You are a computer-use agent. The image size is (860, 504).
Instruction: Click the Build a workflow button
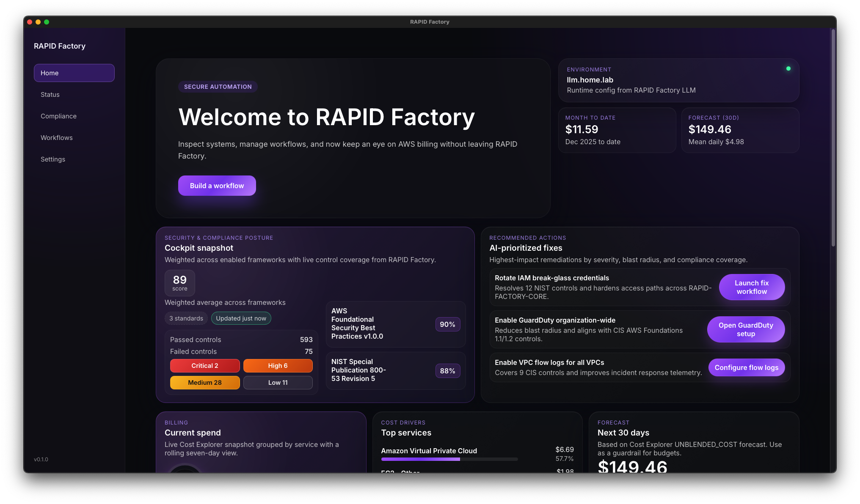[217, 185]
